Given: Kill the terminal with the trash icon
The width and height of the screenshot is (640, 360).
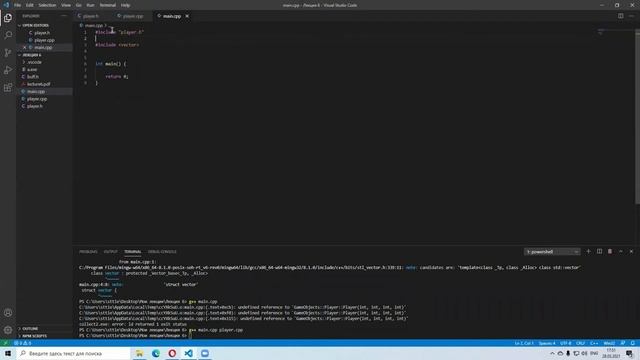Looking at the screenshot, I should [x=610, y=251].
